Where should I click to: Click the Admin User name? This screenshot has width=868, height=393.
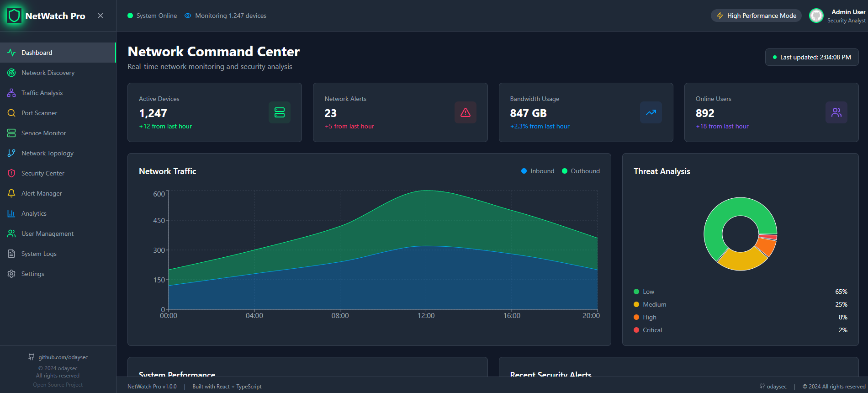point(848,12)
